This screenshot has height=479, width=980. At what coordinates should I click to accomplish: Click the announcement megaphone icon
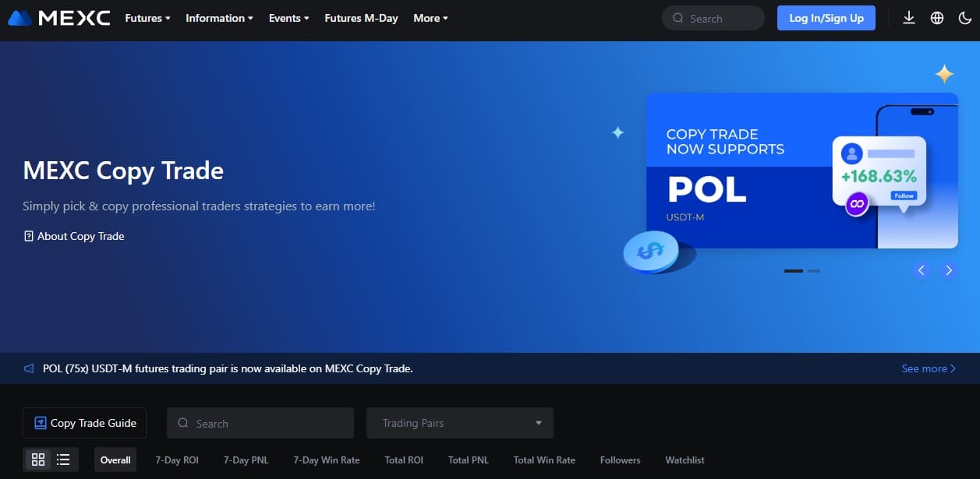coord(29,368)
